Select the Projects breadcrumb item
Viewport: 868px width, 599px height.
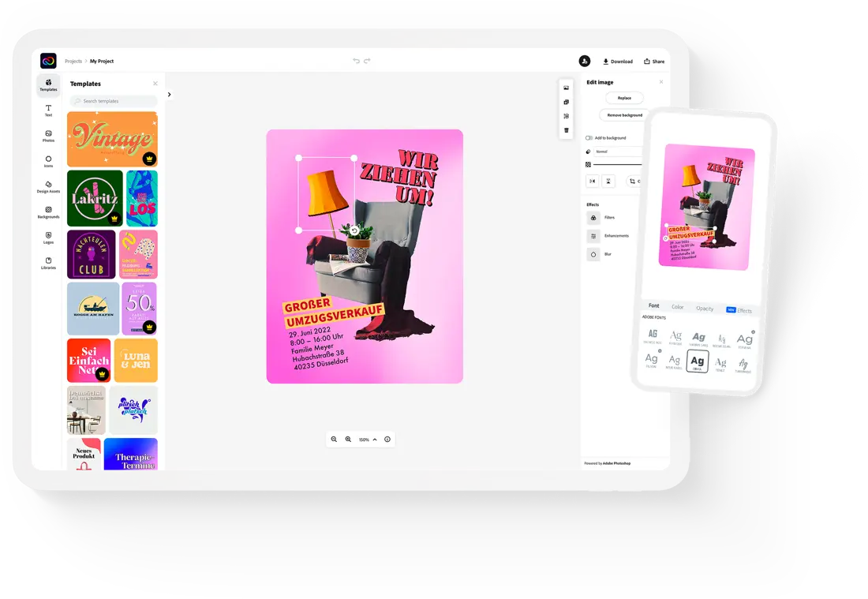73,61
